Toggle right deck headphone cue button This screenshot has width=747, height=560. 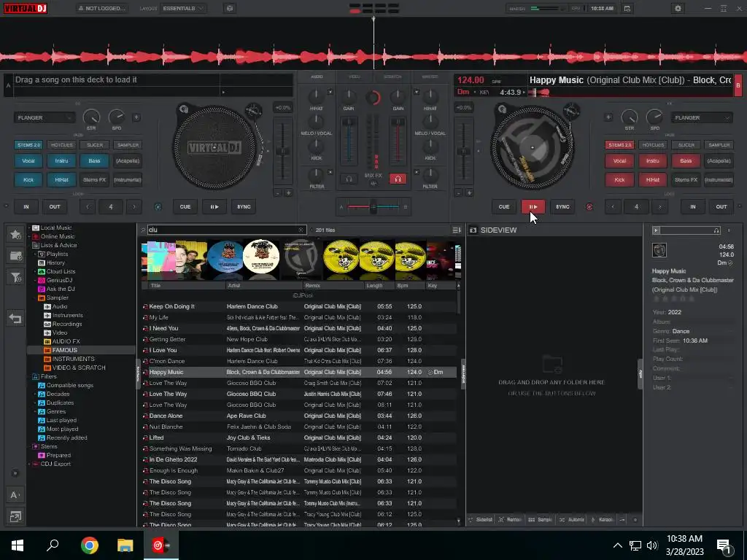pyautogui.click(x=398, y=179)
